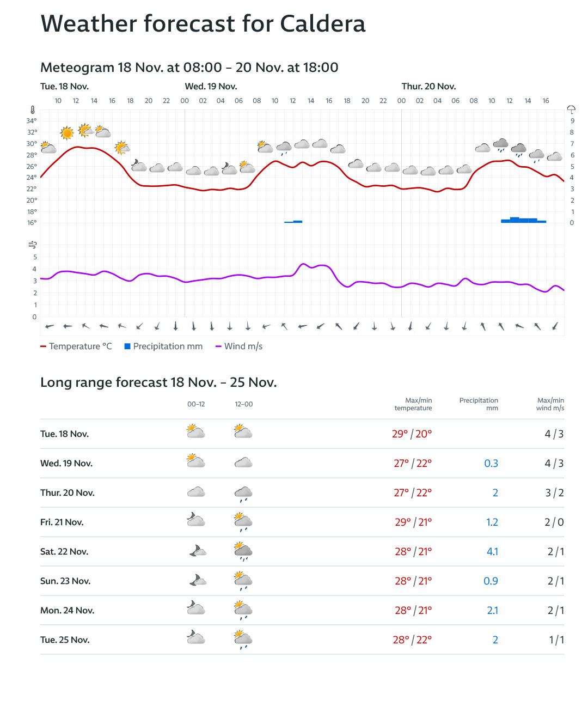Click Wed. 19 Nov. 12–00 cloudy icon
Screen dimensions: 588x724
(243, 463)
